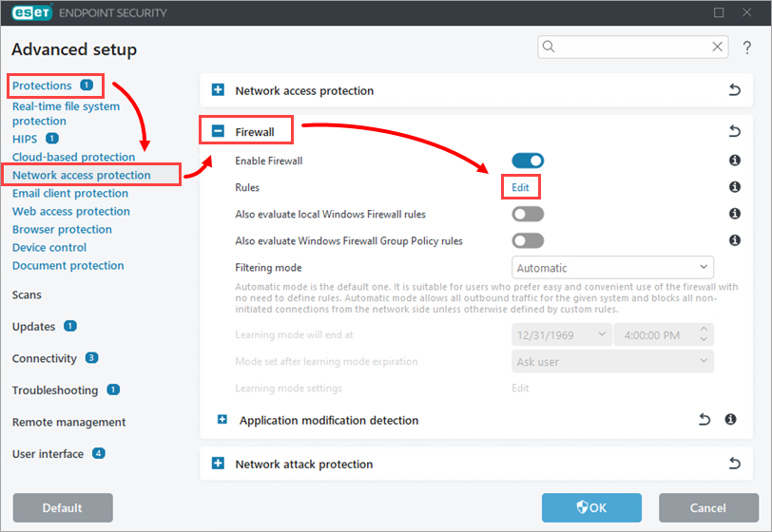Revert Firewall section to defaults
Viewport: 772px width, 532px height.
[734, 132]
